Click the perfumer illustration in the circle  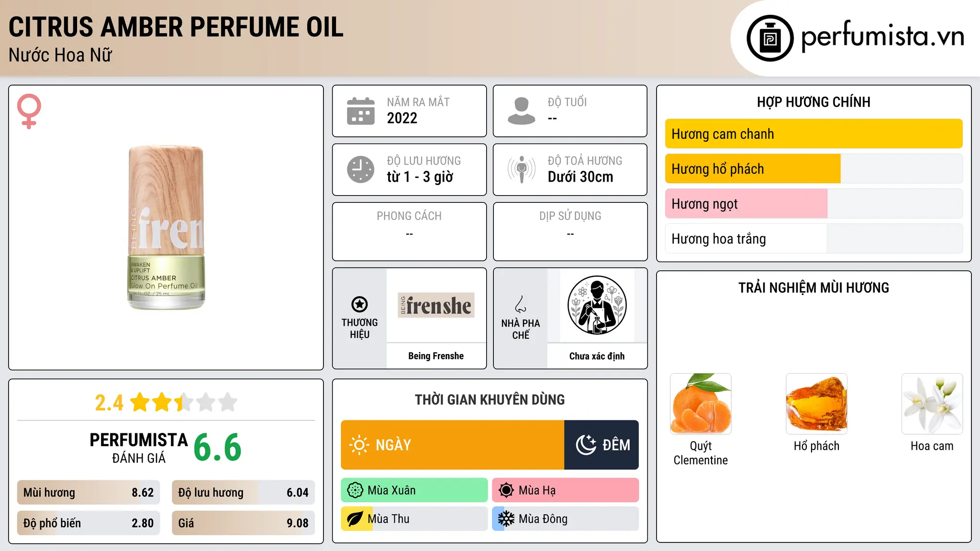[x=597, y=305]
